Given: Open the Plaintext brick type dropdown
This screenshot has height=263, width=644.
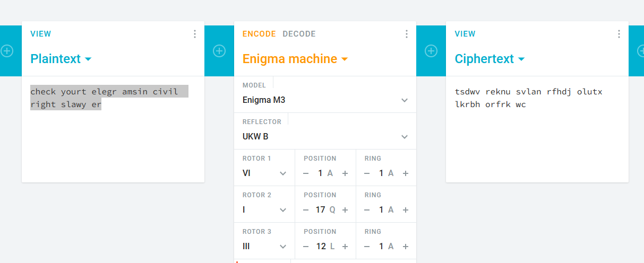Looking at the screenshot, I should click(x=61, y=59).
